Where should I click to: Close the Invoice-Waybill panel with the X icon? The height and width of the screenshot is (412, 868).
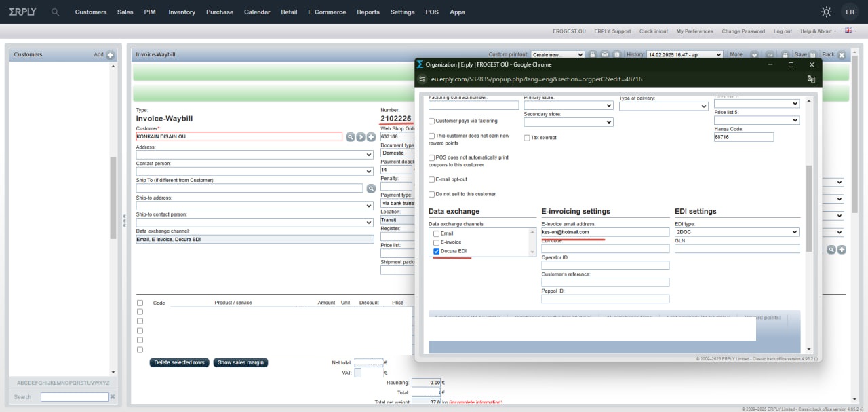(842, 55)
